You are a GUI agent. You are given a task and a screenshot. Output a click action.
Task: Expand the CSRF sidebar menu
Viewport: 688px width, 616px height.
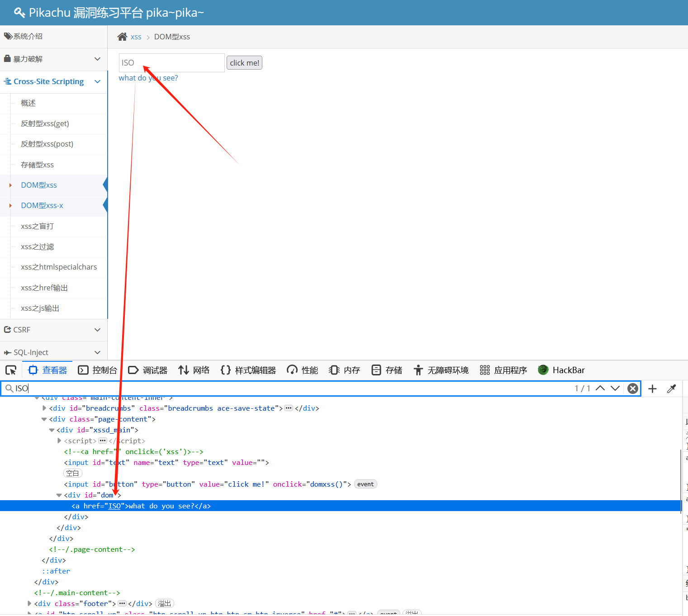point(53,330)
